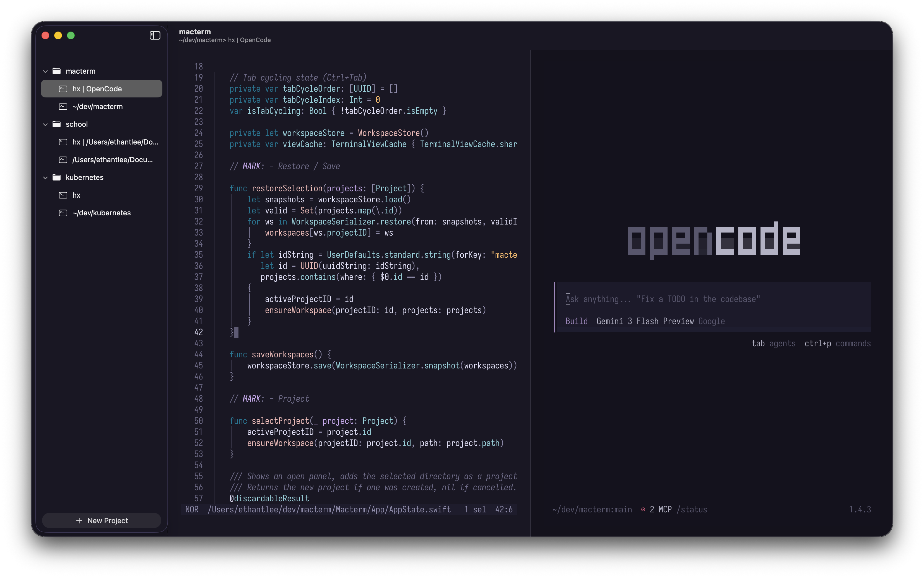
Task: Select the Build agent label
Action: tap(577, 321)
